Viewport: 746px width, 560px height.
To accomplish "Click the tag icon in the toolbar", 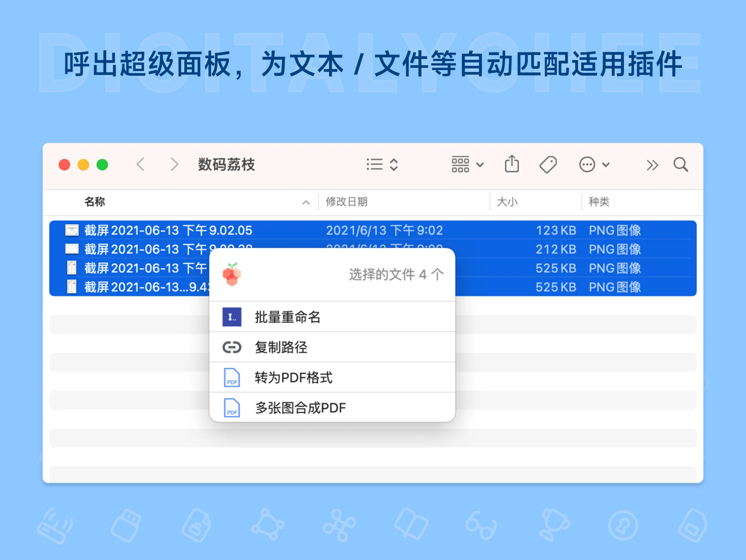I will point(548,164).
